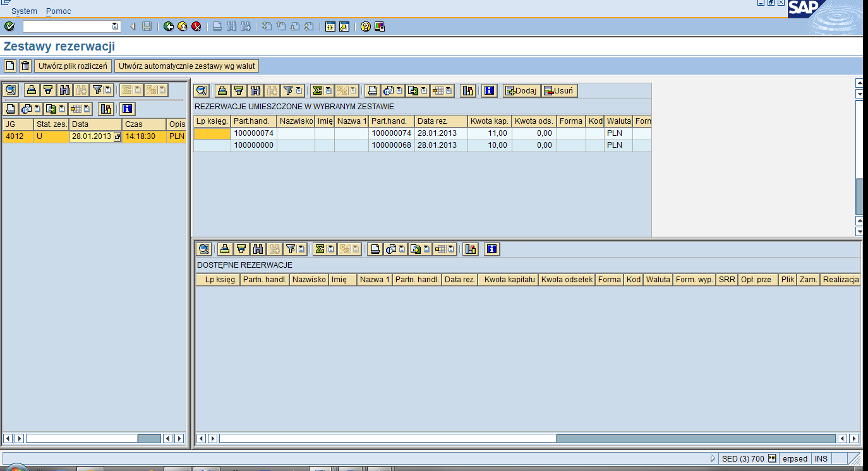Click the green Back arrow icon
The width and height of the screenshot is (868, 471).
click(x=169, y=27)
